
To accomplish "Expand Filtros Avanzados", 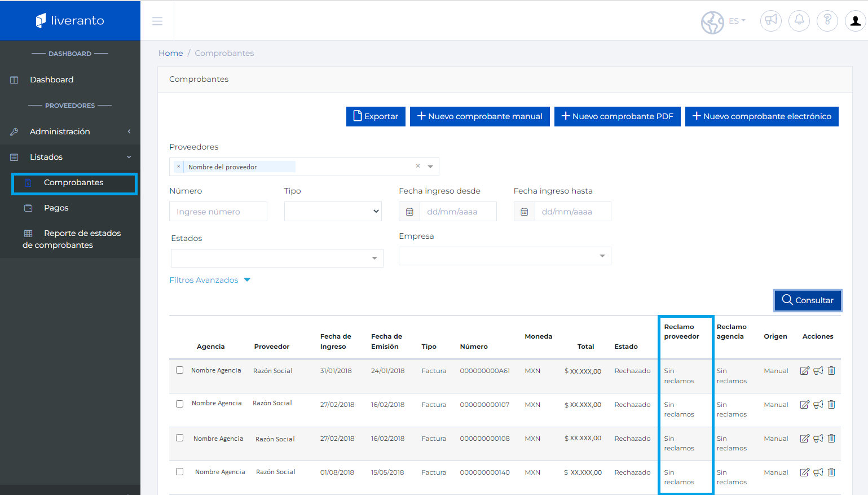I will 210,280.
